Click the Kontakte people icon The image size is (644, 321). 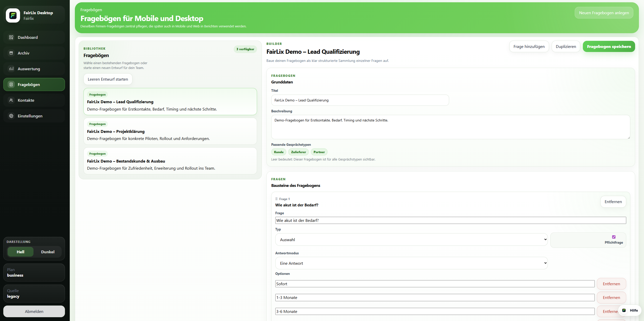(11, 100)
